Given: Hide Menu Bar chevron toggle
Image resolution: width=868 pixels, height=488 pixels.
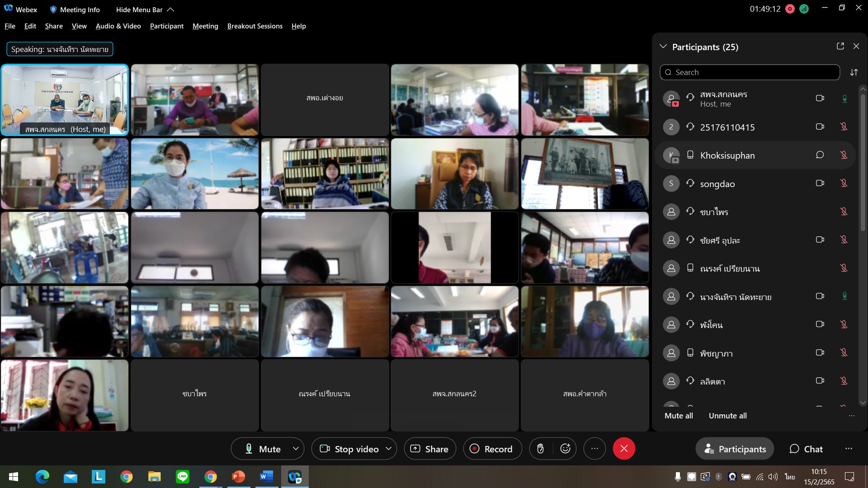Looking at the screenshot, I should pyautogui.click(x=170, y=9).
